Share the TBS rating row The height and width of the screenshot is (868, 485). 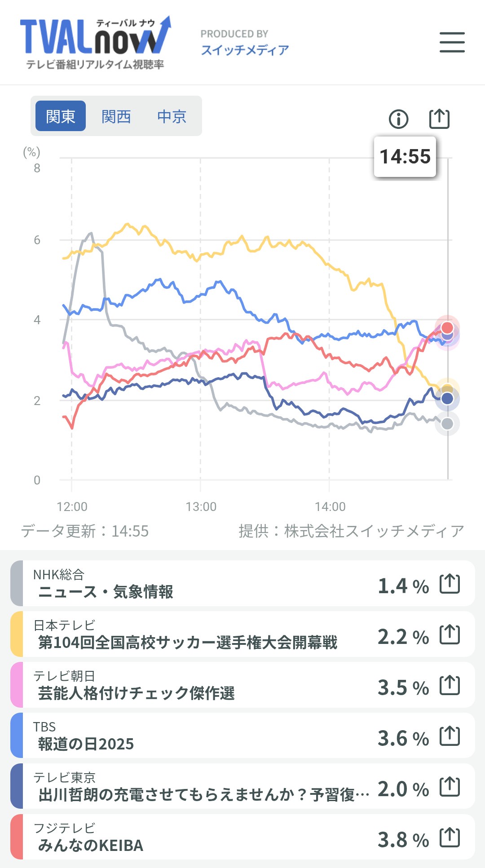[450, 736]
